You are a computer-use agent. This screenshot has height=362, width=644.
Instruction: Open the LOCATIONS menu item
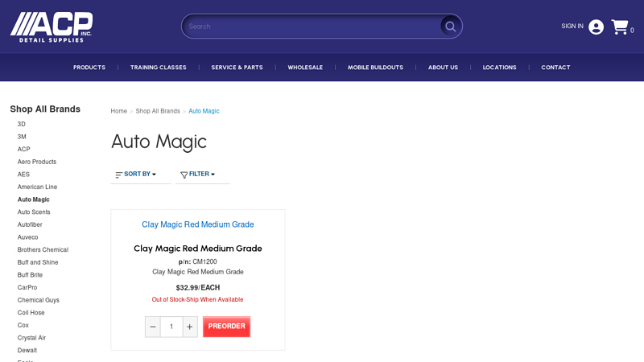[x=499, y=68]
